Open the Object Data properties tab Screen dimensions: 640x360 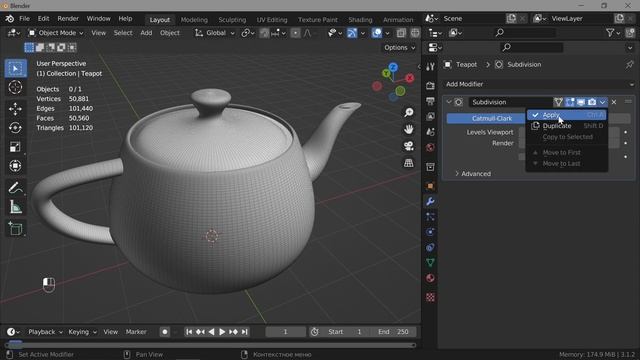pyautogui.click(x=430, y=263)
